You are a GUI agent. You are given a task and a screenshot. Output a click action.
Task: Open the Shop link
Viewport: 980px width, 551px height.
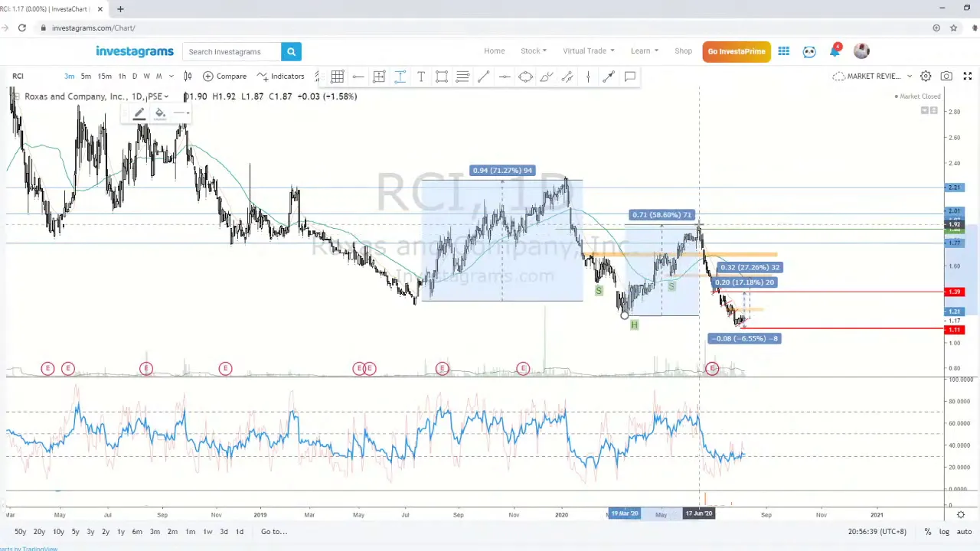click(x=683, y=51)
